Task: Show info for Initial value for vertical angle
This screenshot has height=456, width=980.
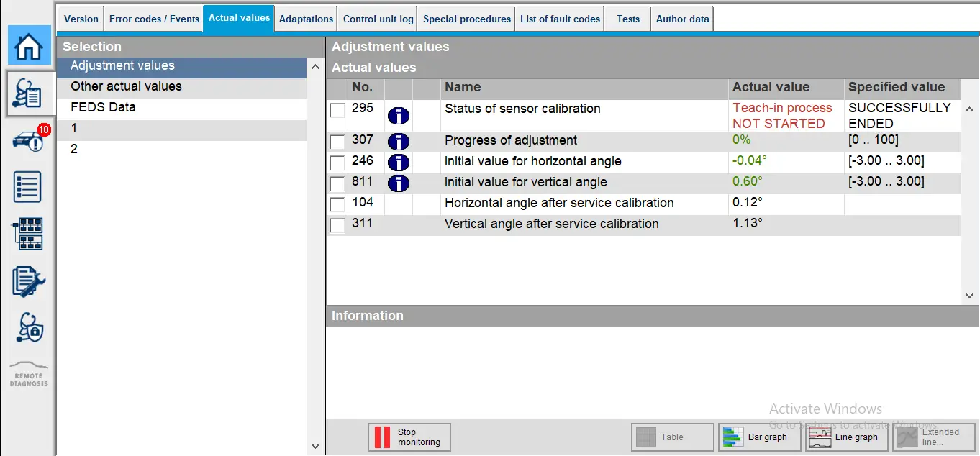Action: (398, 183)
